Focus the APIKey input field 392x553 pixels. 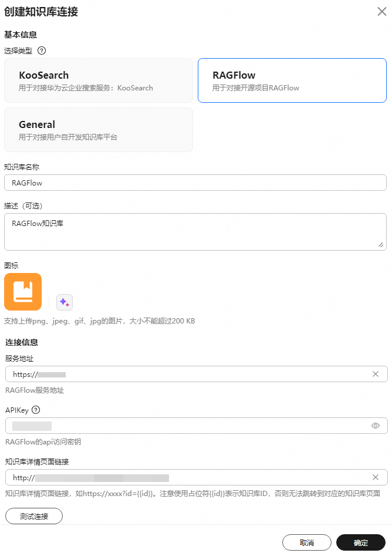[x=197, y=426]
